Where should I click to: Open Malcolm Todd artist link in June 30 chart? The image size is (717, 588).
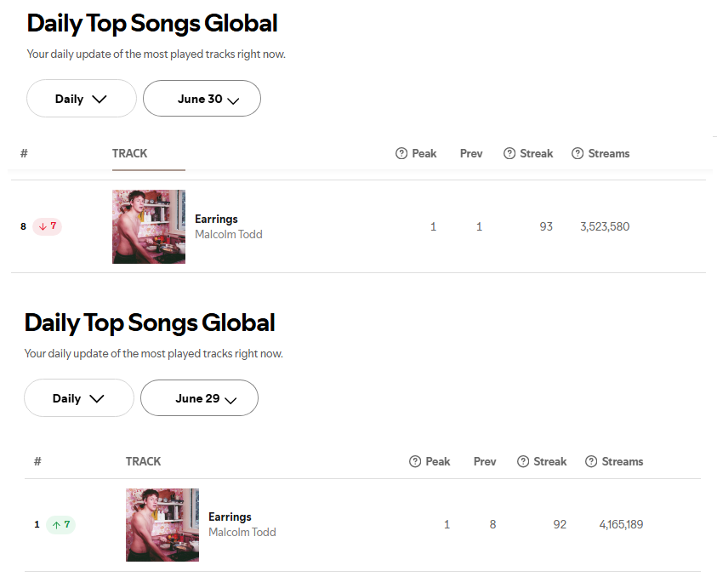pyautogui.click(x=229, y=234)
